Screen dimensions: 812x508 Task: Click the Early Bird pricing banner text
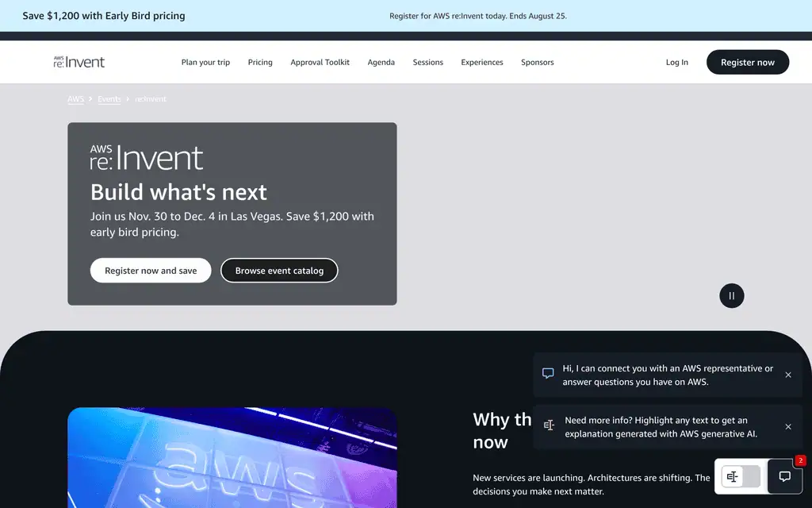pos(104,16)
